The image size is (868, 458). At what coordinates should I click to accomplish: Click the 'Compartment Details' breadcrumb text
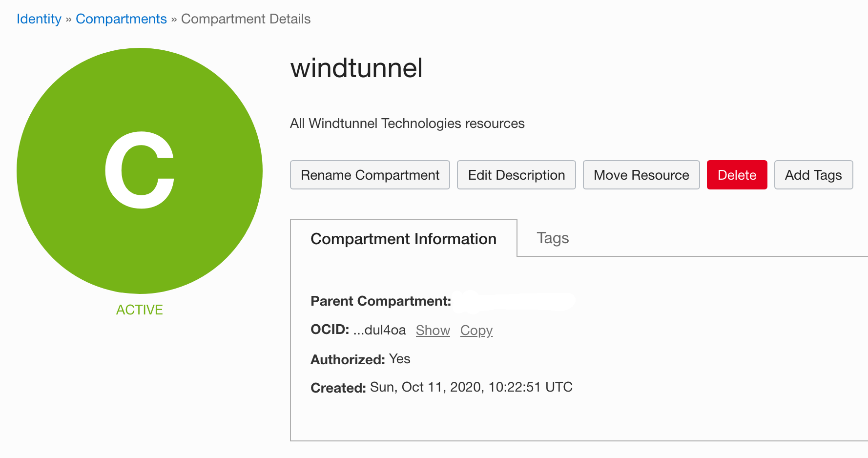click(x=246, y=19)
